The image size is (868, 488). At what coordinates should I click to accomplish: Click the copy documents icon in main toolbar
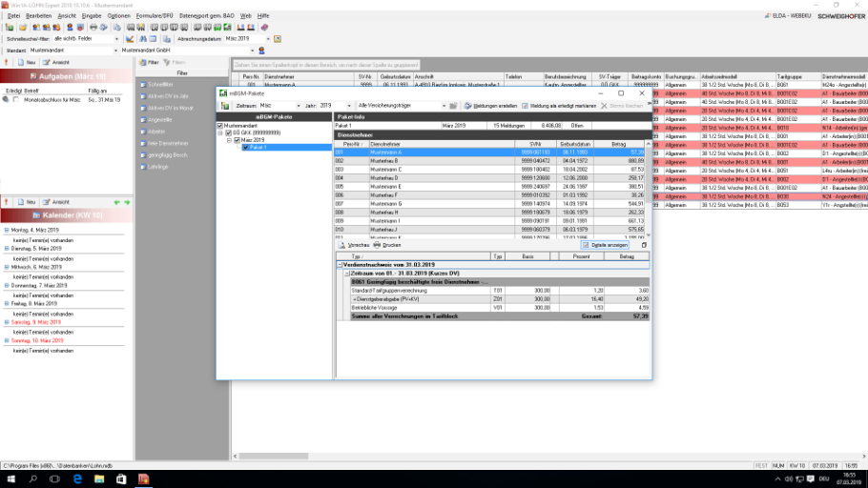pyautogui.click(x=116, y=27)
